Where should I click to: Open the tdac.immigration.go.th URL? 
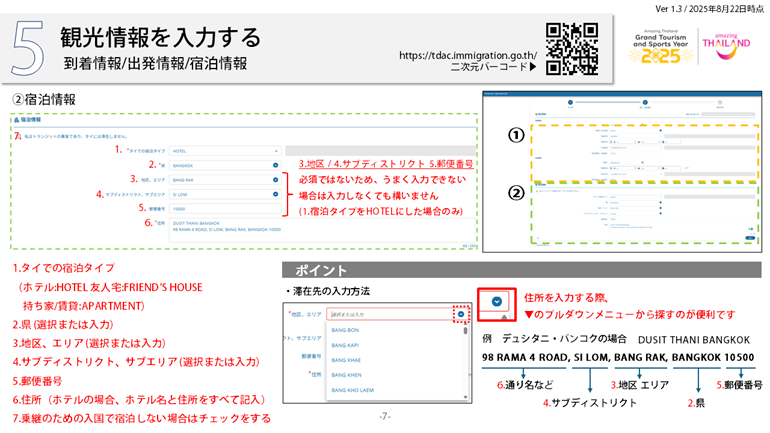[x=468, y=55]
